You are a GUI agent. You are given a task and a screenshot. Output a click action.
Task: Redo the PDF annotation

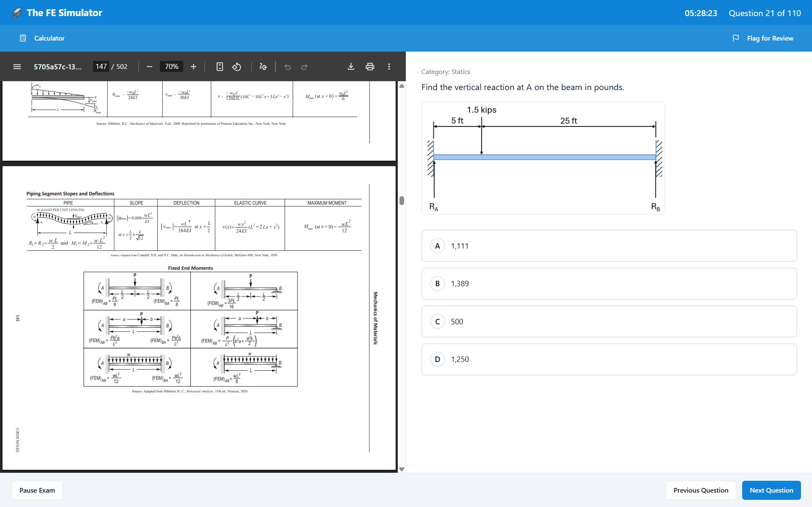(x=304, y=66)
